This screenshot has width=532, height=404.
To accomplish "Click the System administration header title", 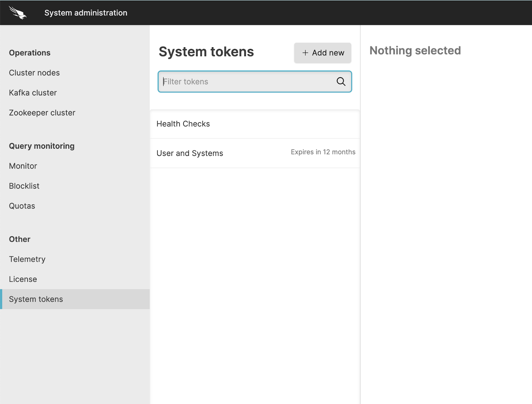I will click(86, 13).
